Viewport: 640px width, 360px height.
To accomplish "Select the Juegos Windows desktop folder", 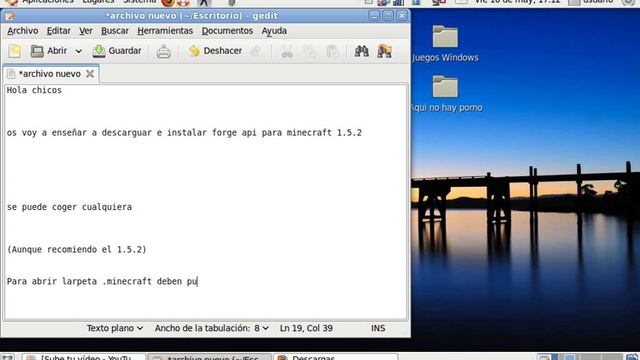I will 445,44.
